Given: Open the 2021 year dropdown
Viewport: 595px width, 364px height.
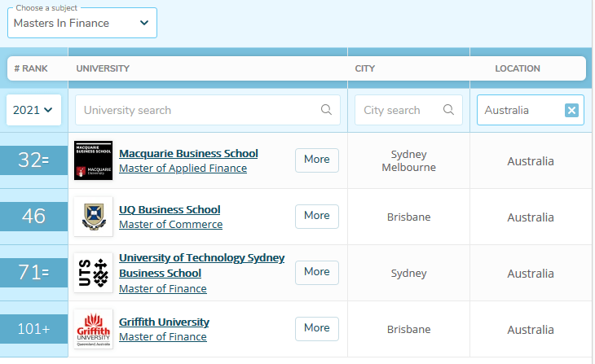Looking at the screenshot, I should [x=33, y=110].
